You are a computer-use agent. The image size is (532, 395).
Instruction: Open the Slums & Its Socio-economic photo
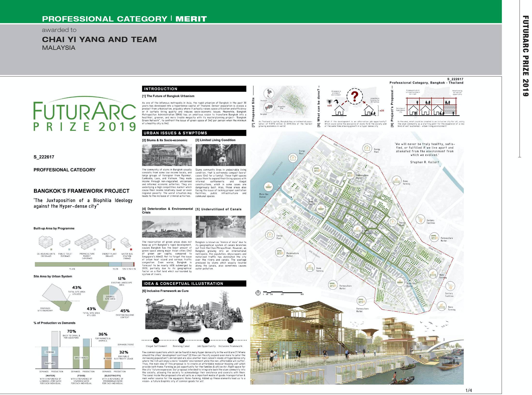pyautogui.click(x=167, y=155)
